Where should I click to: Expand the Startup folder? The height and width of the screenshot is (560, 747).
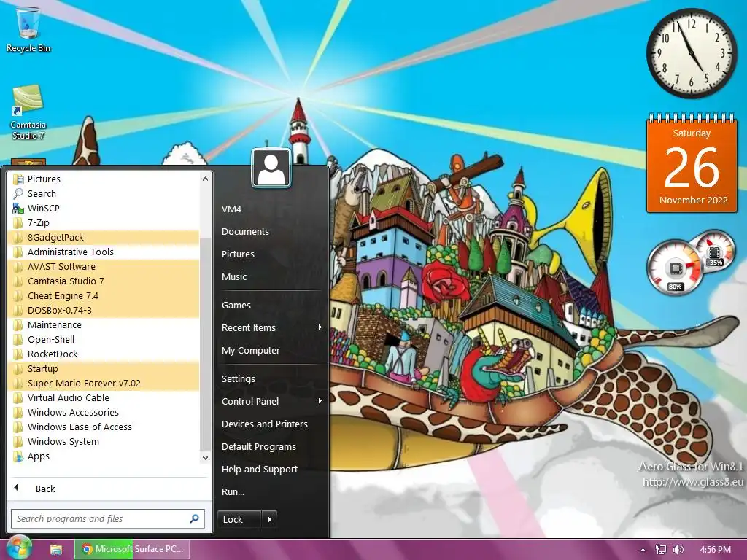104,368
